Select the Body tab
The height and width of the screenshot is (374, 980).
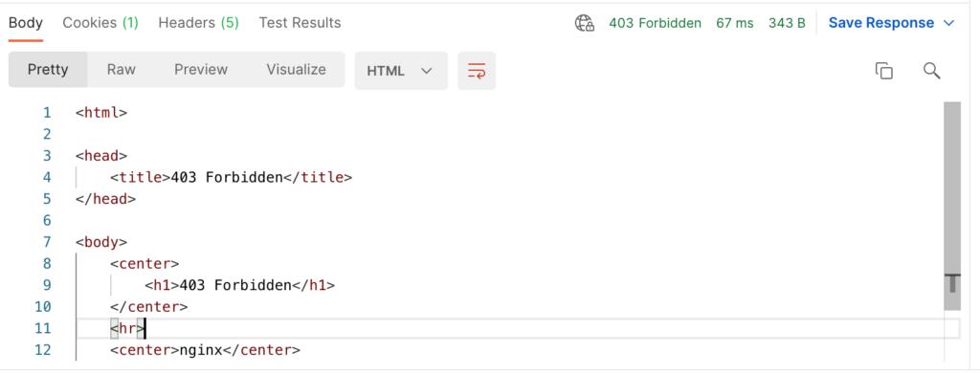click(x=26, y=23)
